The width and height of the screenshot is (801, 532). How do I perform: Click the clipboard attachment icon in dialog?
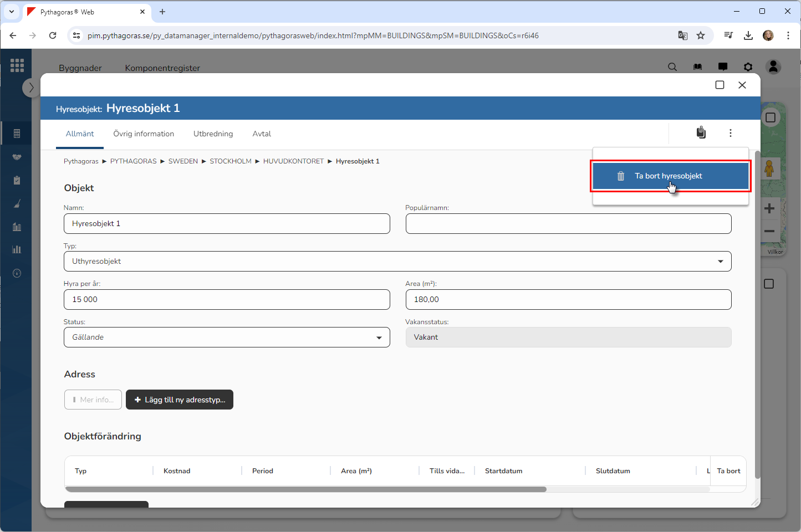pos(701,132)
